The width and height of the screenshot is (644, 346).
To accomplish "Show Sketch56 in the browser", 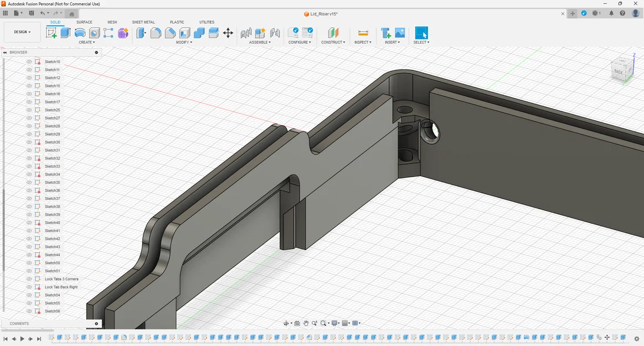I will (28, 311).
